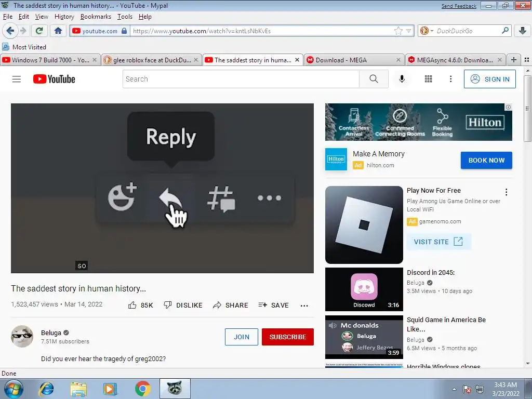Open the YouTube hamburger guide menu
Image resolution: width=532 pixels, height=399 pixels.
[x=17, y=79]
